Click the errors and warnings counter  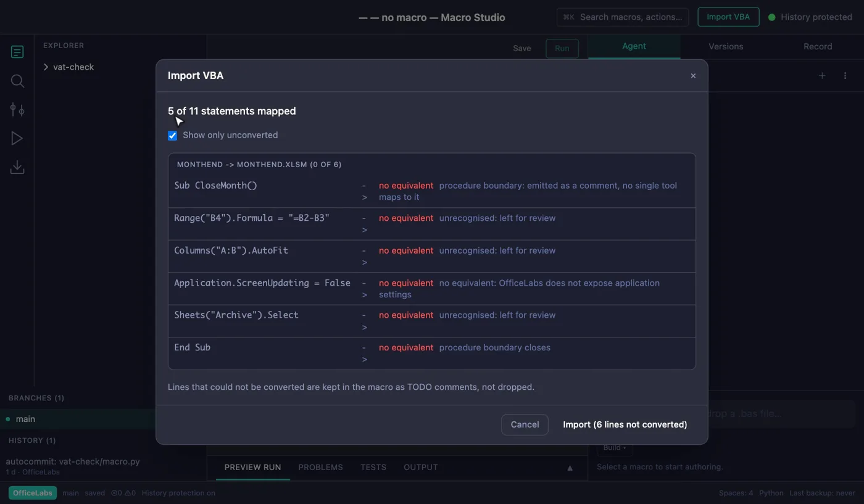tap(123, 493)
